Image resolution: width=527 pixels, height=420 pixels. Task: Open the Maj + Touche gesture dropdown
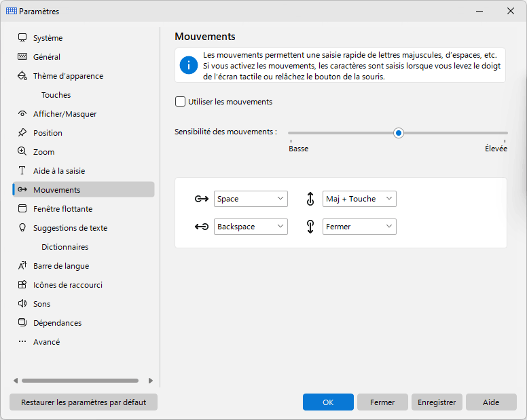[x=359, y=199]
